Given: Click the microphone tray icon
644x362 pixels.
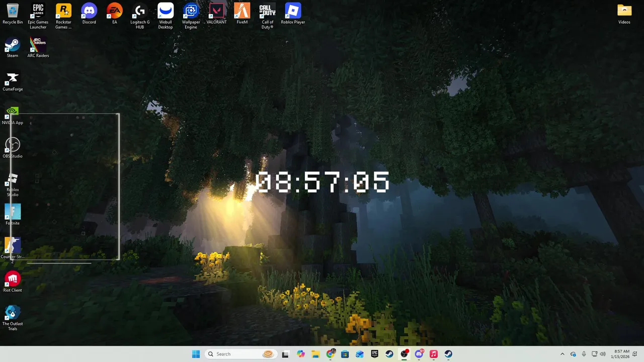Looking at the screenshot, I should (584, 354).
